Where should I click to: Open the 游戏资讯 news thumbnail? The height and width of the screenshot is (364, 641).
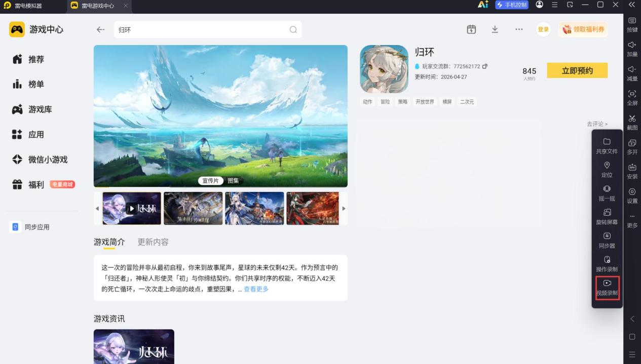134,346
